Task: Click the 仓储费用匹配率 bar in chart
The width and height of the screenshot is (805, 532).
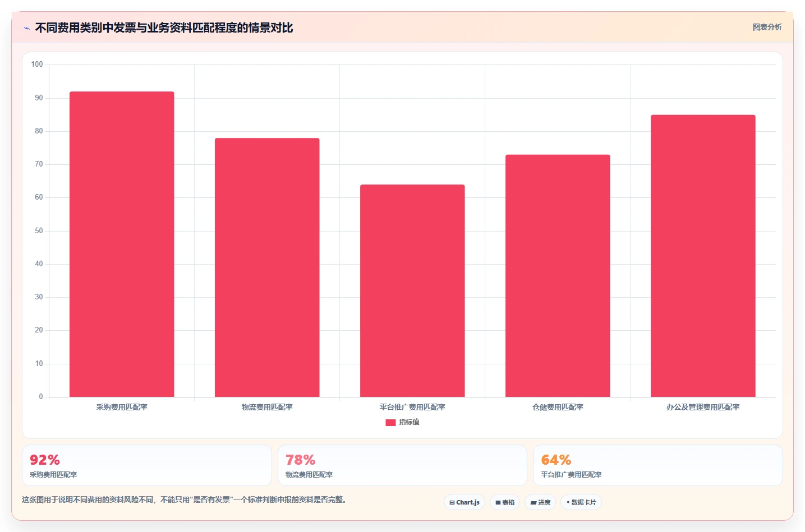Action: (558, 276)
